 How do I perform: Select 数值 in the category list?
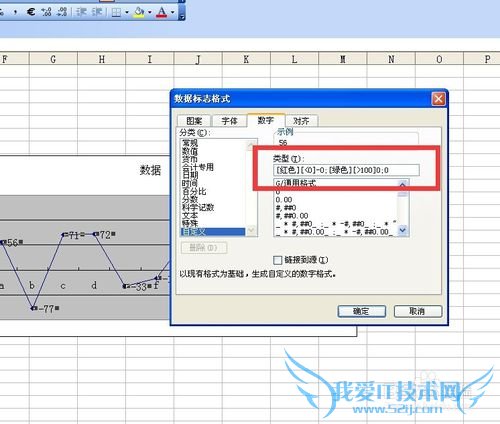point(190,151)
